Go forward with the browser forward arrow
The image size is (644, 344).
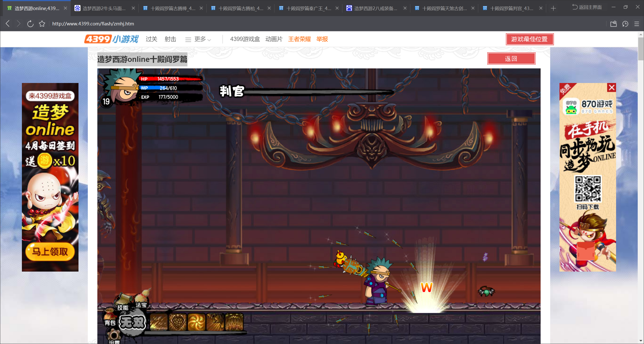pos(18,24)
